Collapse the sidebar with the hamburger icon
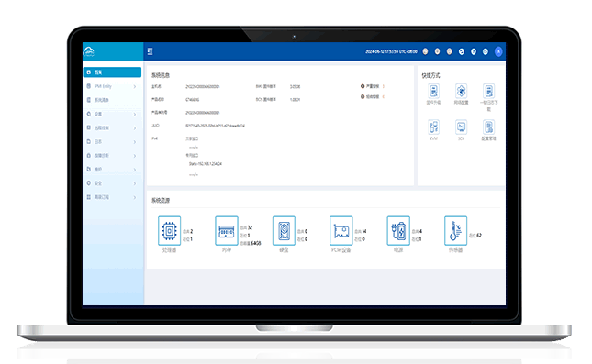This screenshot has width=592, height=364. click(x=150, y=51)
